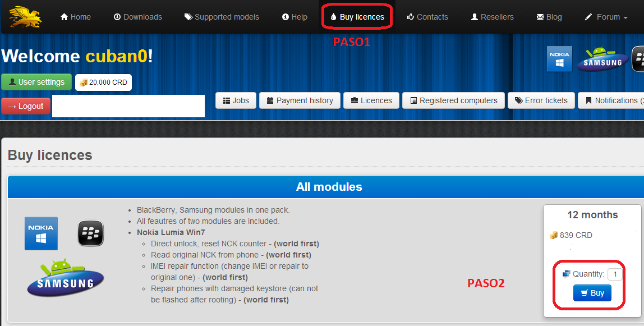Click the golden griffin site logo
The image size is (644, 326).
[25, 17]
